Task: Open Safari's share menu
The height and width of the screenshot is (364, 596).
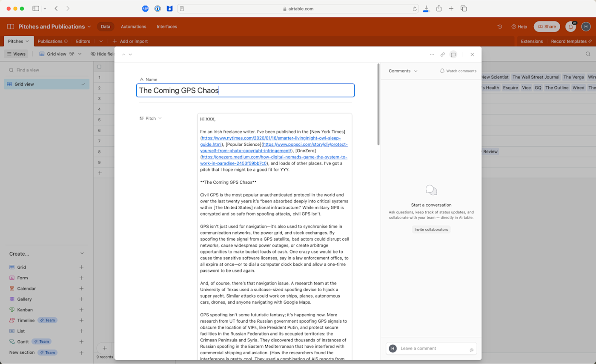Action: pos(439,9)
